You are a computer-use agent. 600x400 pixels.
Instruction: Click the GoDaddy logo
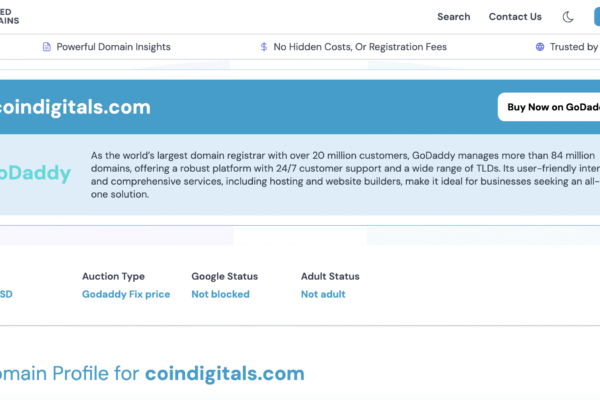35,174
